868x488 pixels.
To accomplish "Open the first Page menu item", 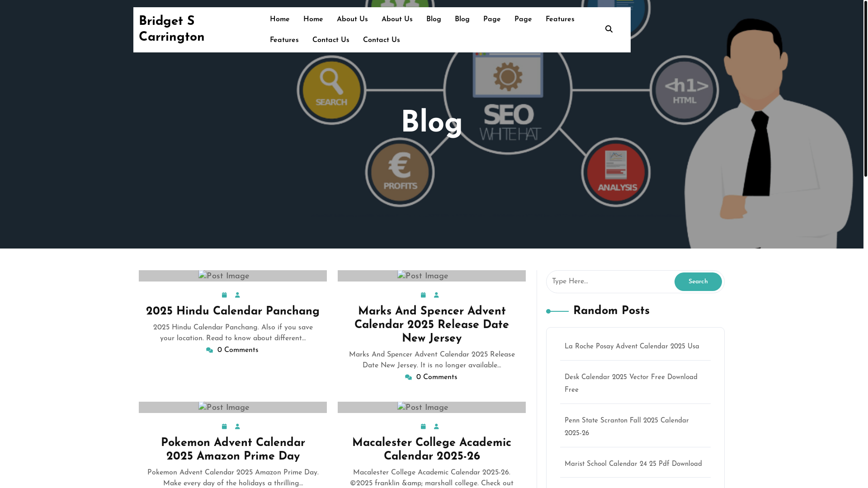I will (492, 19).
